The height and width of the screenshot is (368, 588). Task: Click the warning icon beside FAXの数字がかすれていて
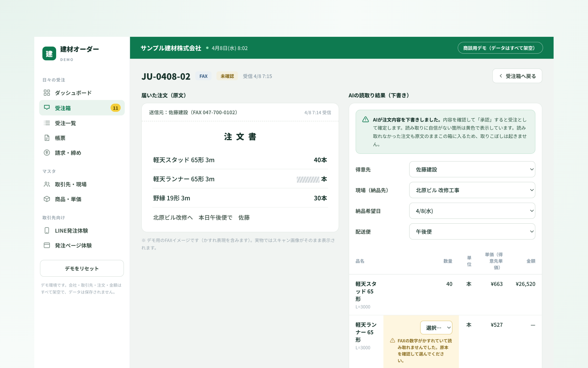point(392,341)
